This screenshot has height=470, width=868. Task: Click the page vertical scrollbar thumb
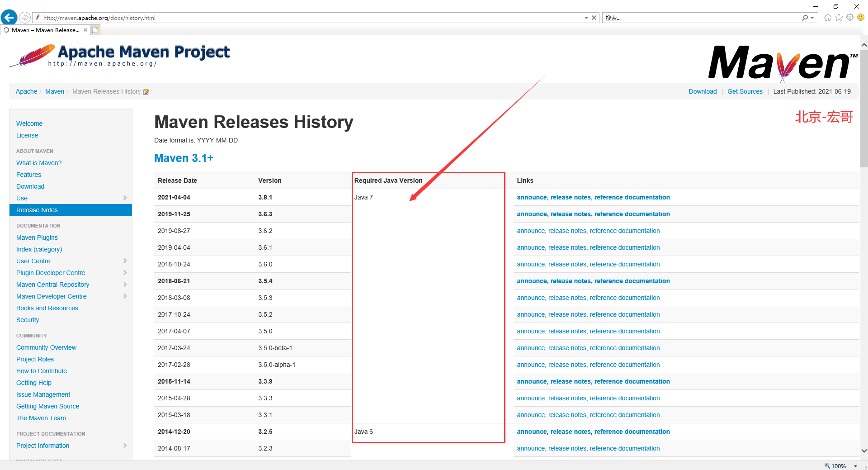pos(864,109)
